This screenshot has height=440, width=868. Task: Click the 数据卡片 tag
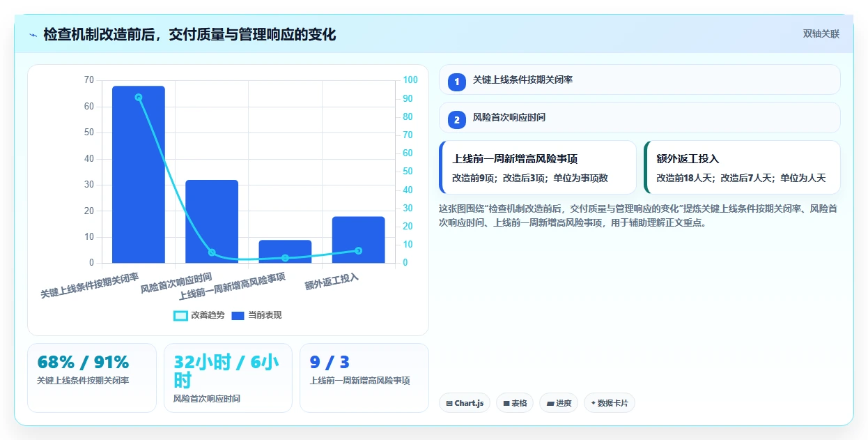(610, 403)
